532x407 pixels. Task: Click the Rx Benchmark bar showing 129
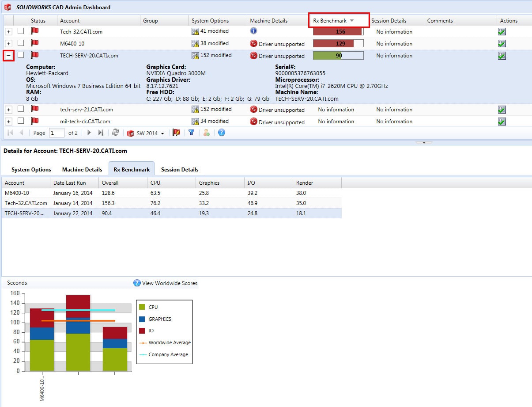(338, 43)
